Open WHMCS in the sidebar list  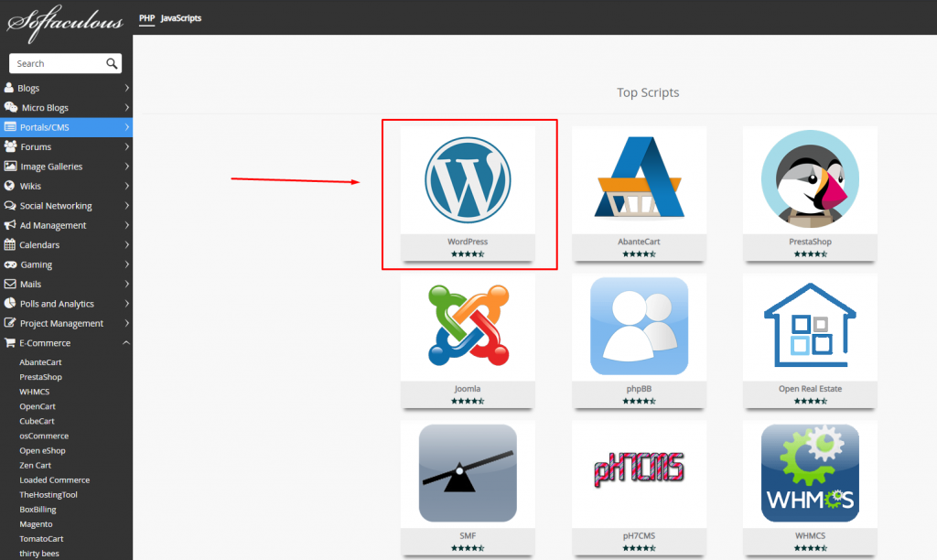34,392
